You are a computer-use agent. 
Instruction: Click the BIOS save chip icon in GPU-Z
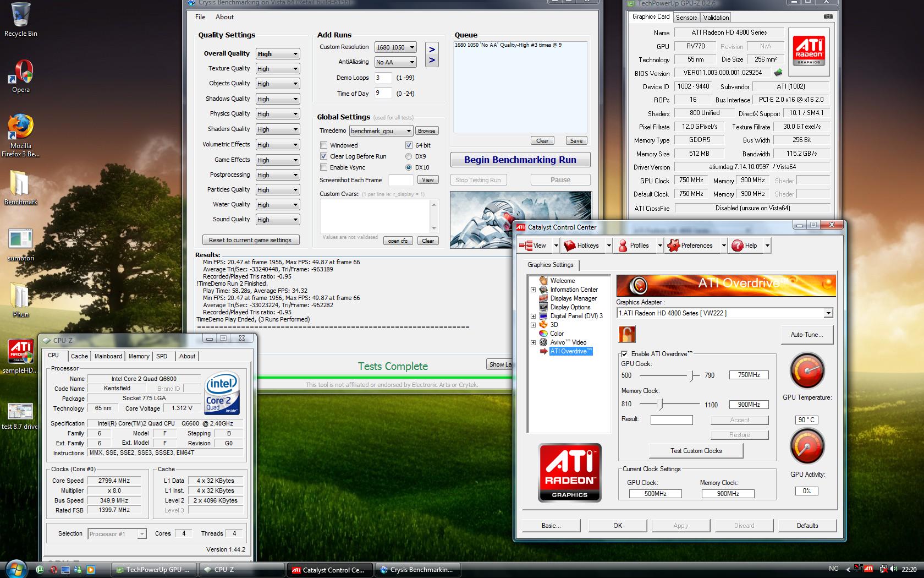pyautogui.click(x=778, y=73)
